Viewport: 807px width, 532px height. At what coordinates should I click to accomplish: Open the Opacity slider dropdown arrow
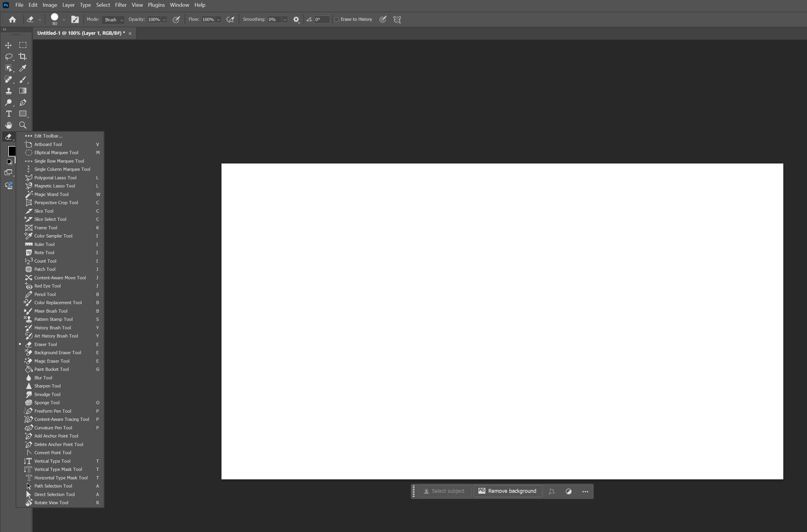pos(164,19)
